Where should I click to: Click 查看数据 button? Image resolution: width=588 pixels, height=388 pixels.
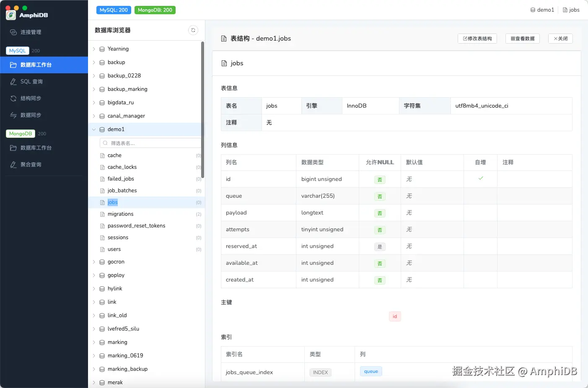point(523,39)
